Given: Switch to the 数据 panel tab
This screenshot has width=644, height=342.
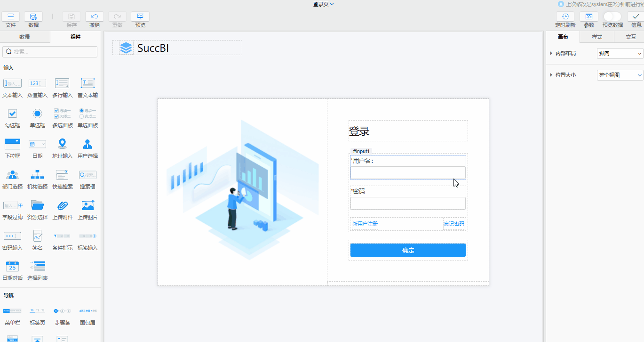Looking at the screenshot, I should 25,36.
